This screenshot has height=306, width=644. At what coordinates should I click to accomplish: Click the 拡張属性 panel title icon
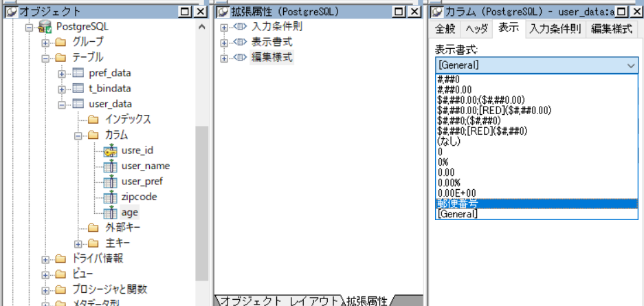point(222,12)
